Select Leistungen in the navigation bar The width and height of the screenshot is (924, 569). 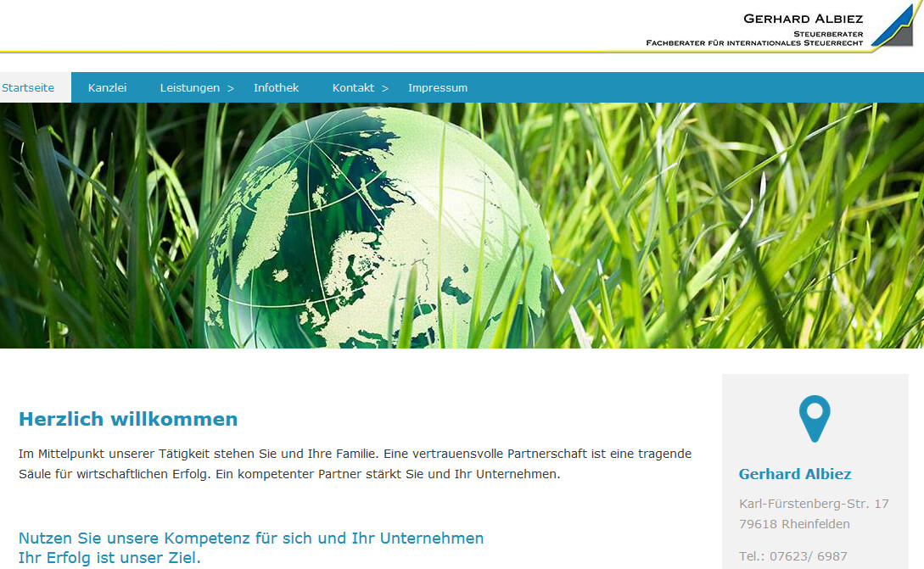click(189, 87)
